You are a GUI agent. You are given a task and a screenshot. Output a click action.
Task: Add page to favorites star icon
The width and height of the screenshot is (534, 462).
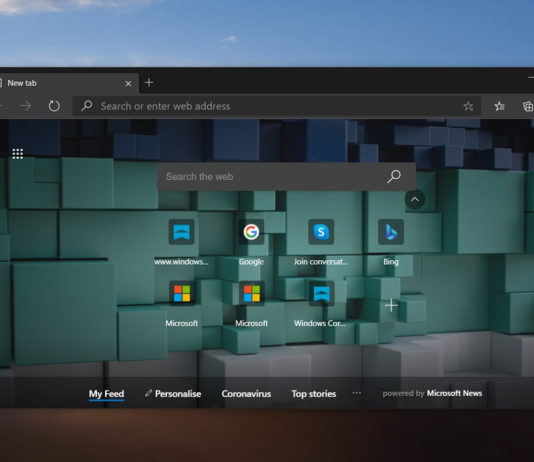(x=468, y=106)
